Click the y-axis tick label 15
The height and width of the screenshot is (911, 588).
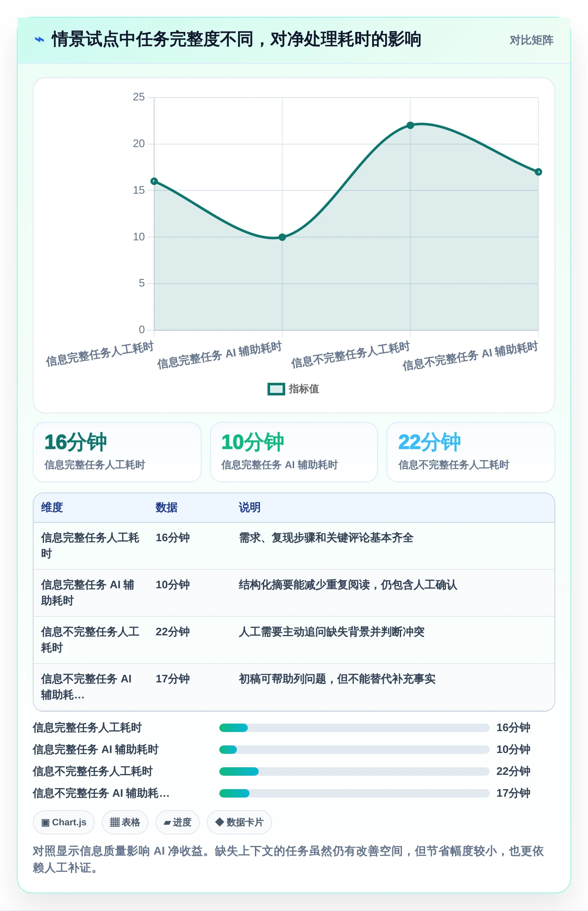(x=139, y=190)
